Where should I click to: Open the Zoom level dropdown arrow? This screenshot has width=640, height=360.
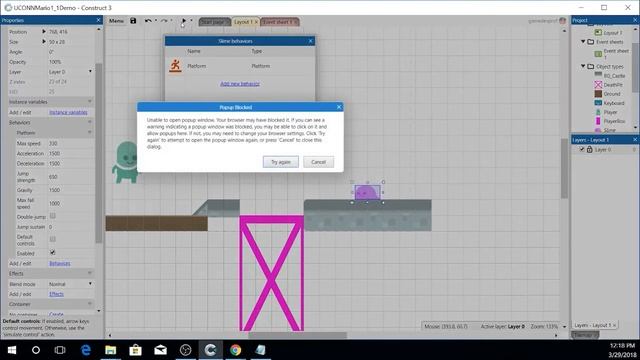click(x=564, y=327)
